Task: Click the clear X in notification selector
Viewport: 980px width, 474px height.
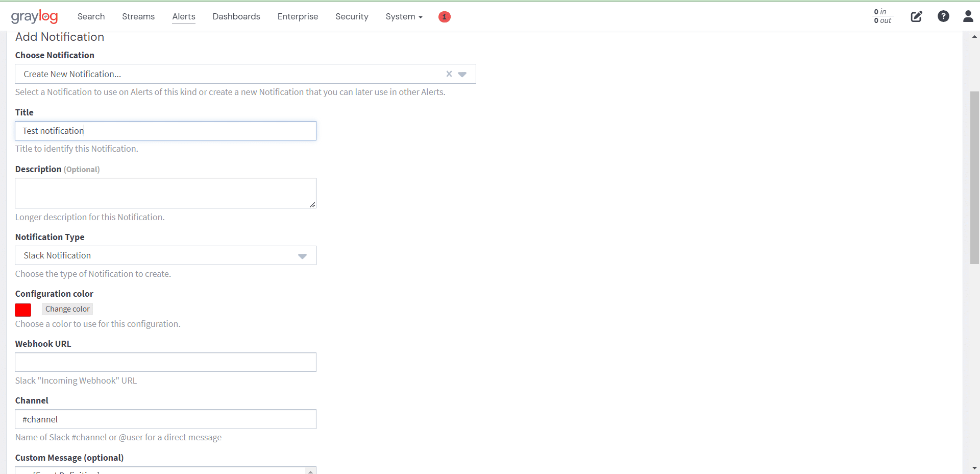Action: tap(449, 74)
